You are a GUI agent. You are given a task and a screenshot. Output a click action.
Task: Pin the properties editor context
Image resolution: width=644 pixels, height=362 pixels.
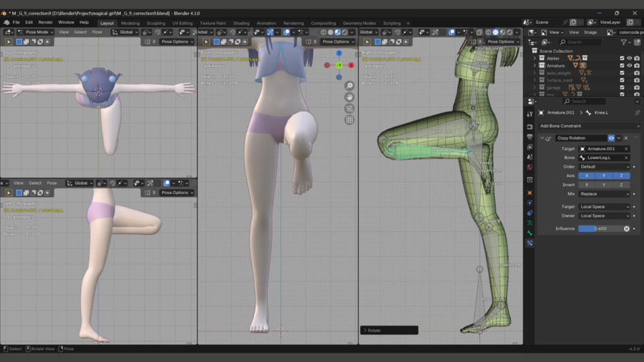point(636,113)
